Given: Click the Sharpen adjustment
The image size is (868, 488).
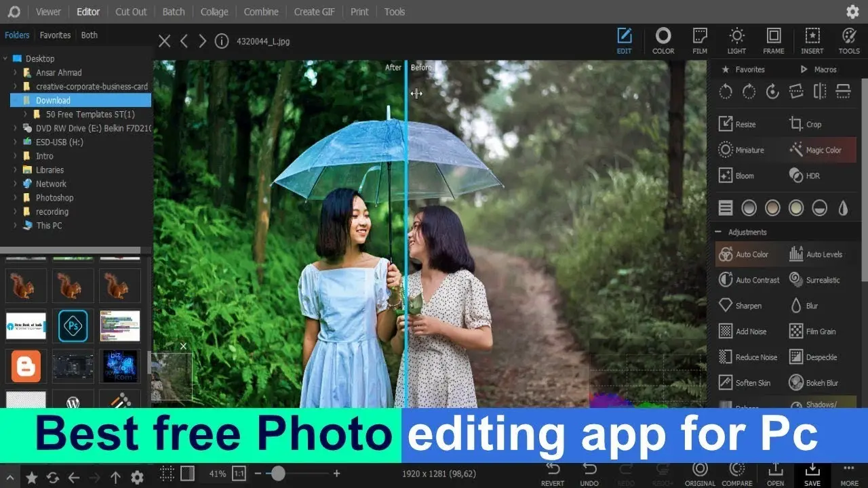Looking at the screenshot, I should coord(740,306).
